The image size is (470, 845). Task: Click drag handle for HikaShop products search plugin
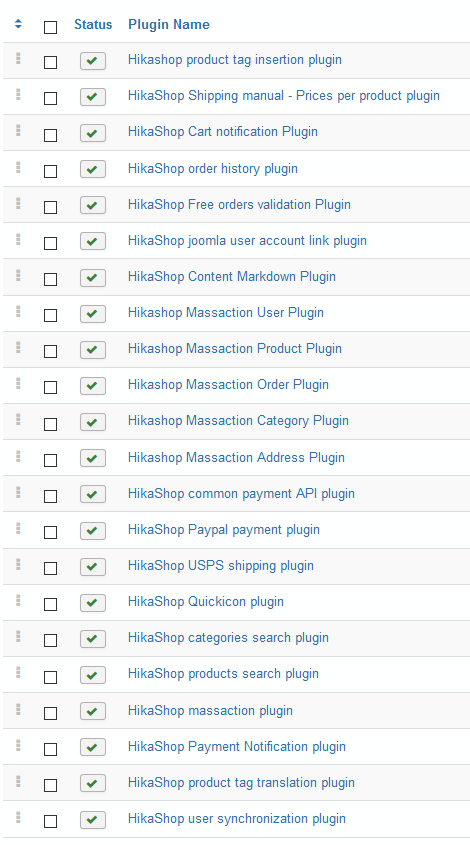pos(18,672)
